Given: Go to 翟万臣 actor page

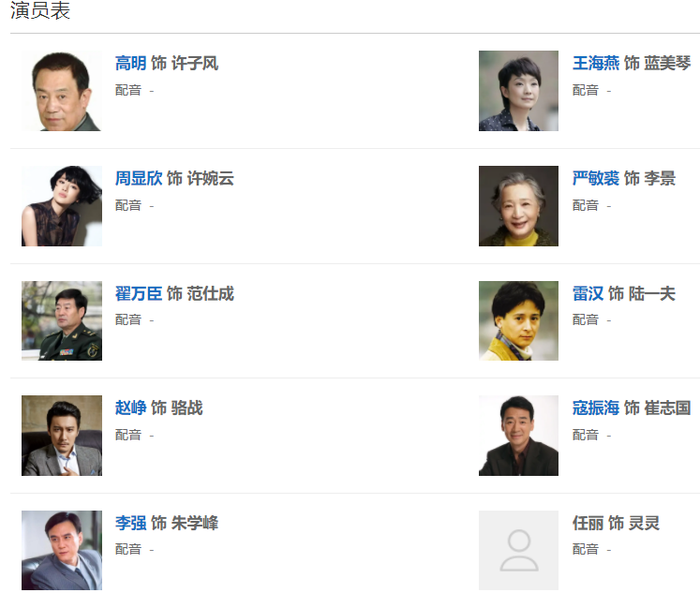Looking at the screenshot, I should pyautogui.click(x=139, y=293).
